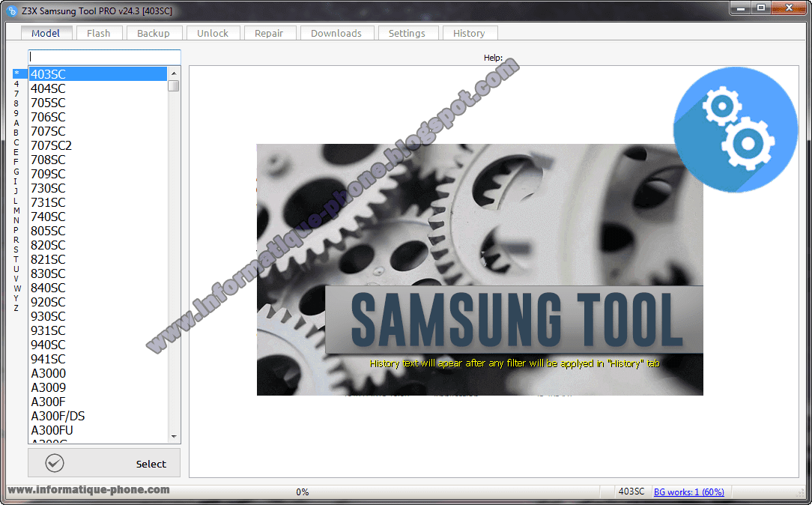
Task: Select the 404SC model
Action: pyautogui.click(x=98, y=88)
